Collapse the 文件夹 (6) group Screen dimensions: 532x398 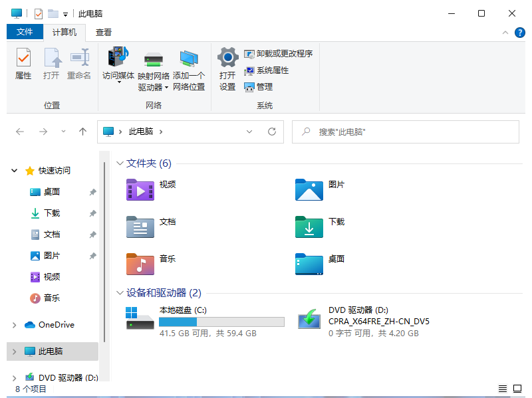point(120,163)
